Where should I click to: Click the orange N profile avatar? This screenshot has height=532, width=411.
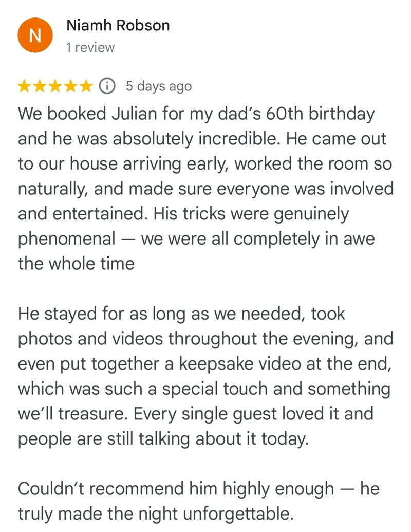(35, 35)
